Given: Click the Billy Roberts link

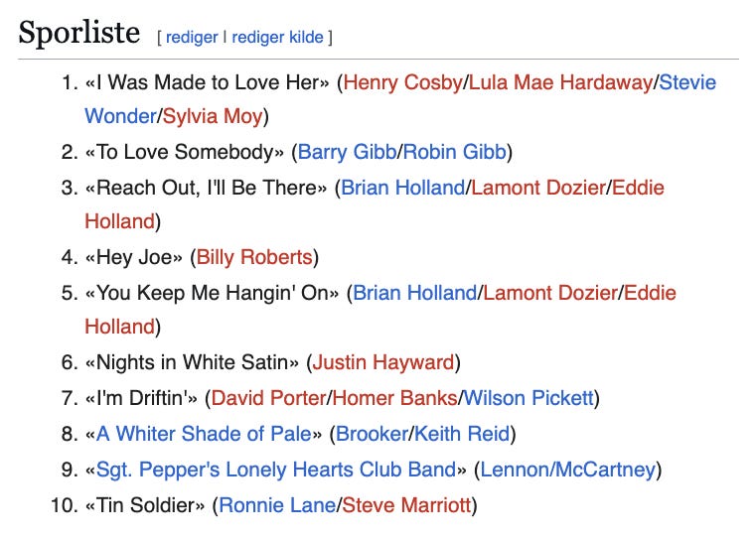Looking at the screenshot, I should click(254, 257).
